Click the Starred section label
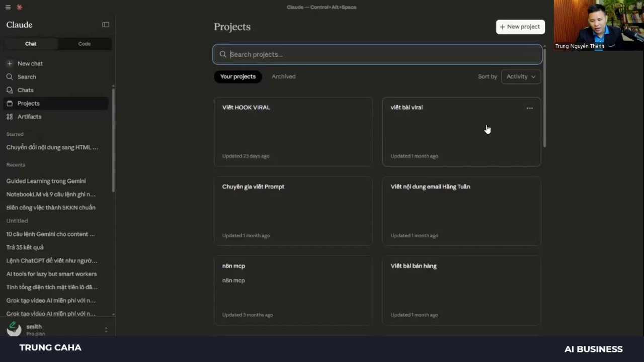Screen dimensions: 644x362 click(15, 134)
